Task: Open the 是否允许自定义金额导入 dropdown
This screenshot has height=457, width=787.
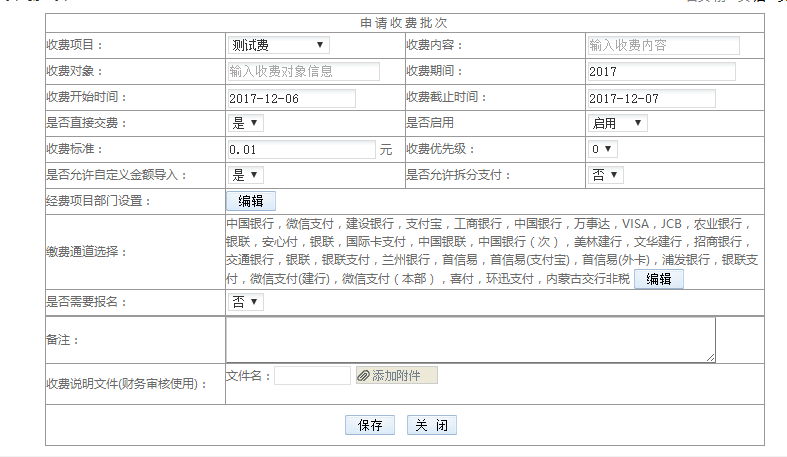Action: pos(246,175)
